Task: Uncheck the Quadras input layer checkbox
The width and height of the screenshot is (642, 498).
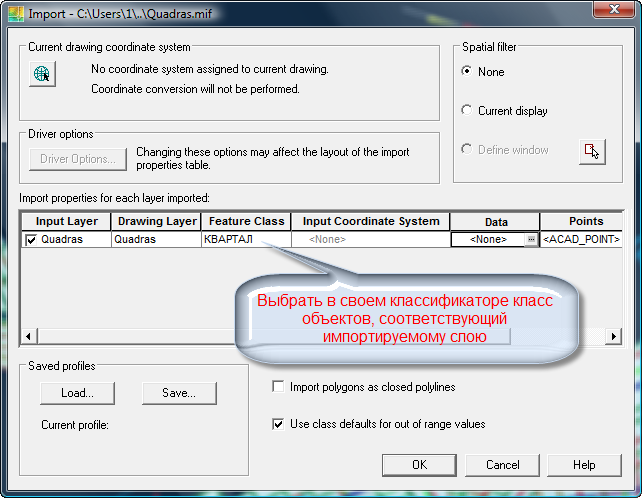Action: (x=31, y=240)
